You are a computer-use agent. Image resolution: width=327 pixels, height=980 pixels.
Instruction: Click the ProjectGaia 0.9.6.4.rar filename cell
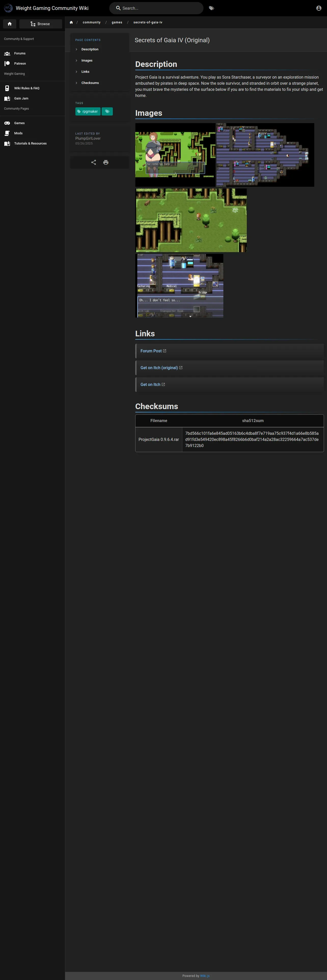click(x=159, y=439)
